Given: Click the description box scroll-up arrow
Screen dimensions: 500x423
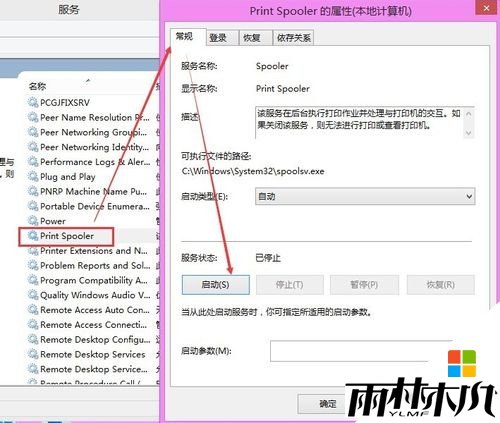Looking at the screenshot, I should click(468, 114).
